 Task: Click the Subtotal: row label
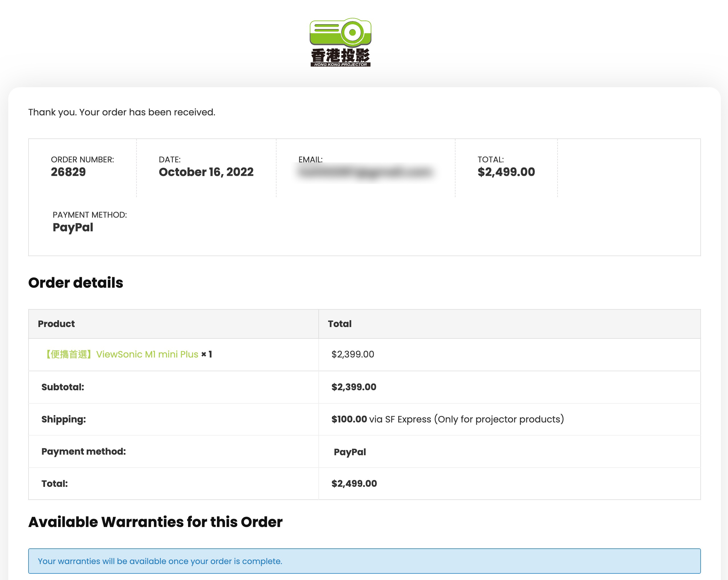pos(63,387)
